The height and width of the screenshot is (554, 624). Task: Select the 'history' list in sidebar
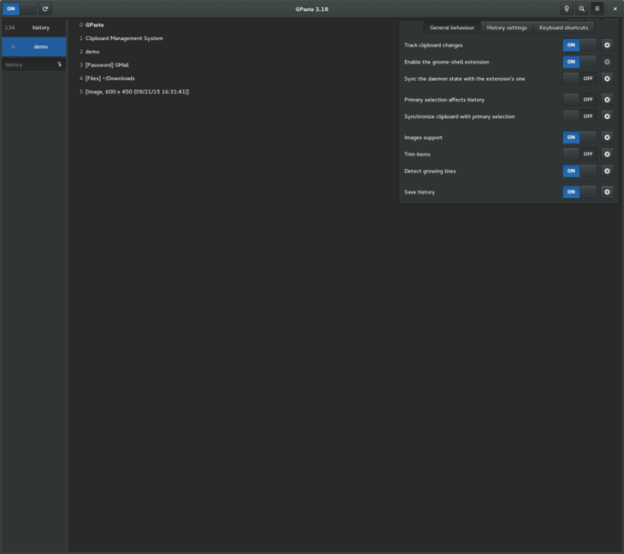[34, 28]
